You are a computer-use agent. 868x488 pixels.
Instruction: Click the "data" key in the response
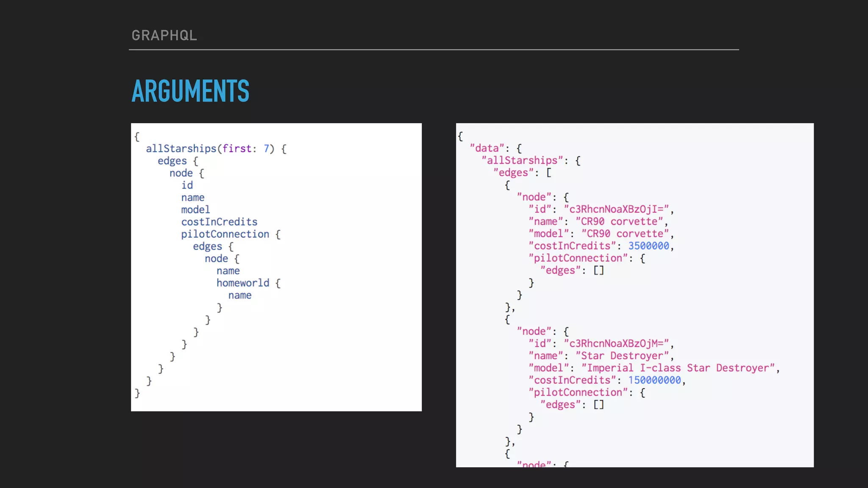pos(487,148)
